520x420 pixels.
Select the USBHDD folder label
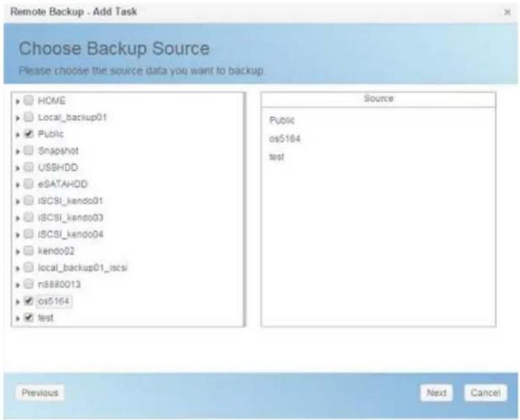click(x=58, y=167)
